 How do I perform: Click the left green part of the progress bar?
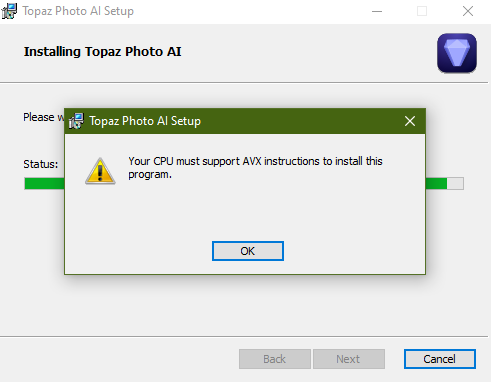pos(44,183)
